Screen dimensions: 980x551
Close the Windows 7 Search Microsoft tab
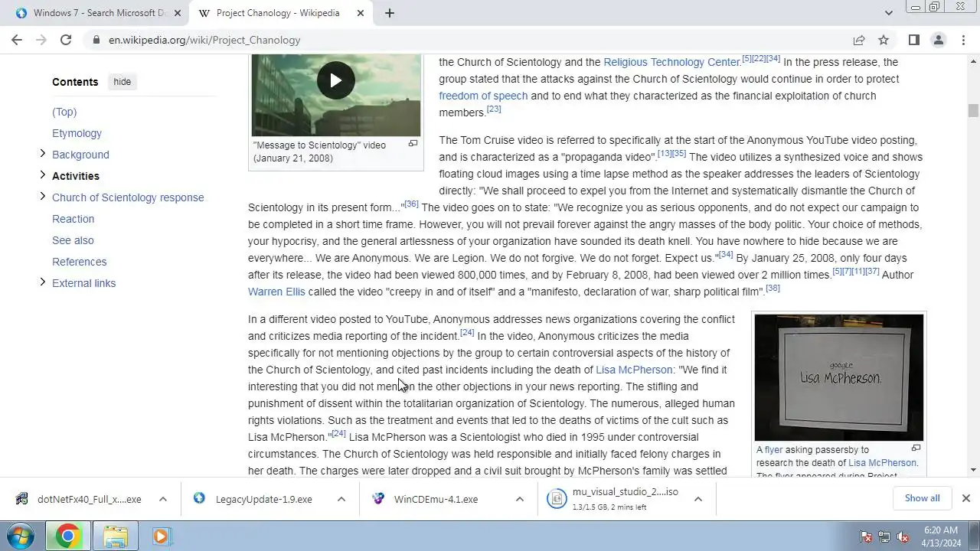point(177,13)
